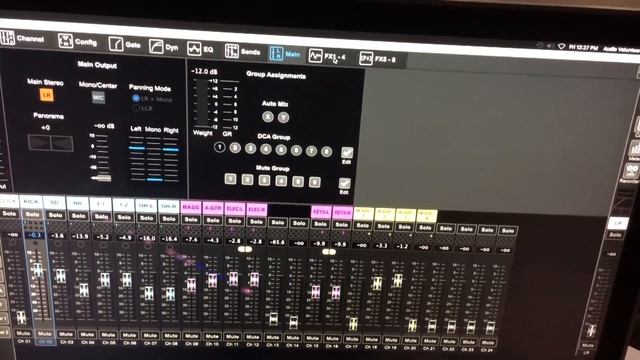The image size is (640, 360).
Task: Toggle Auto Mix group X
Action: pyautogui.click(x=268, y=117)
